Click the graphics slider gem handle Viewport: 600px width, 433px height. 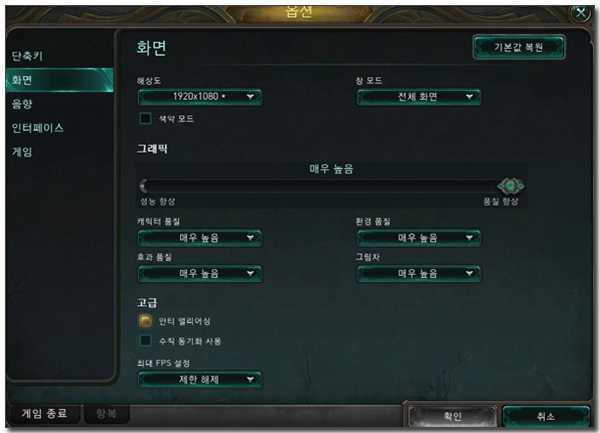[x=510, y=186]
